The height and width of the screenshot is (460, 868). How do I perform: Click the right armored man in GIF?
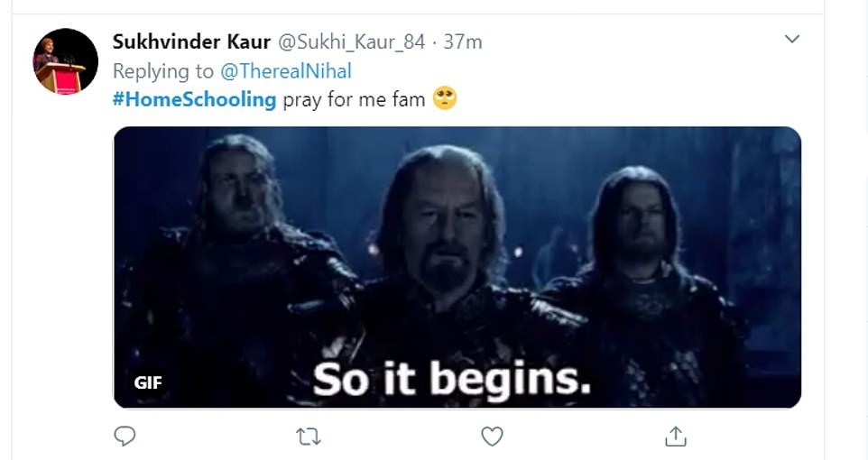(639, 235)
